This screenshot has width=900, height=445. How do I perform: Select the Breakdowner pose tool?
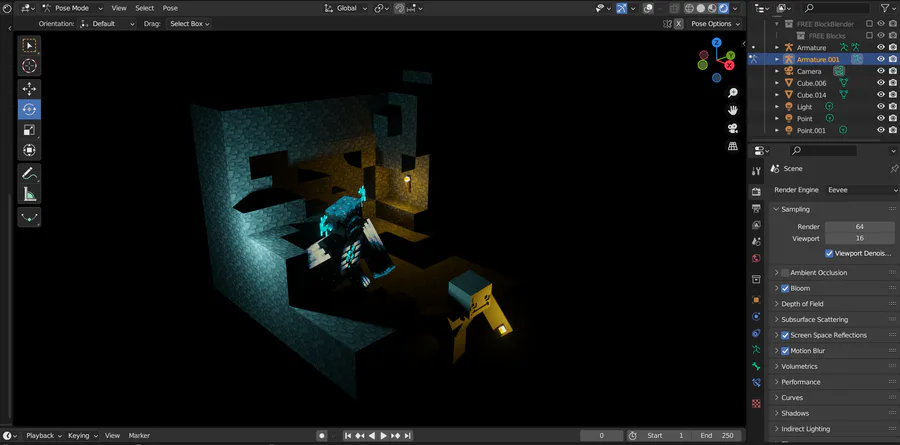[29, 217]
